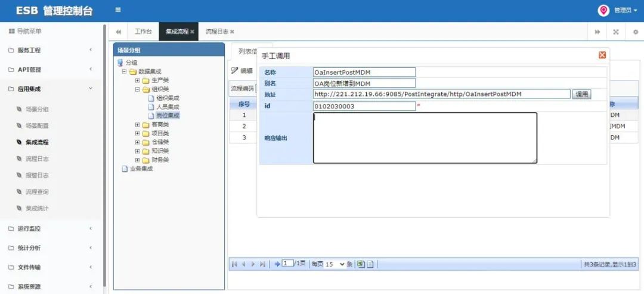This screenshot has width=644, height=294.
Task: Click the 别名 input field
Action: point(364,83)
